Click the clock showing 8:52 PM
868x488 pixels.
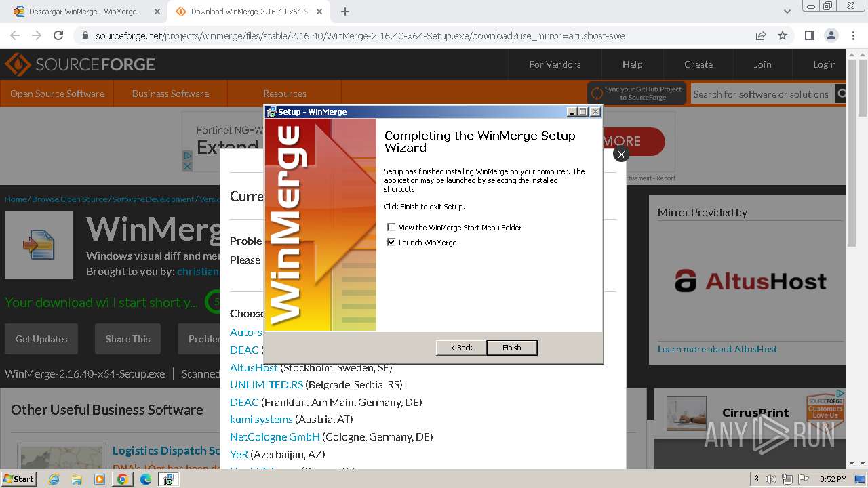[833, 479]
